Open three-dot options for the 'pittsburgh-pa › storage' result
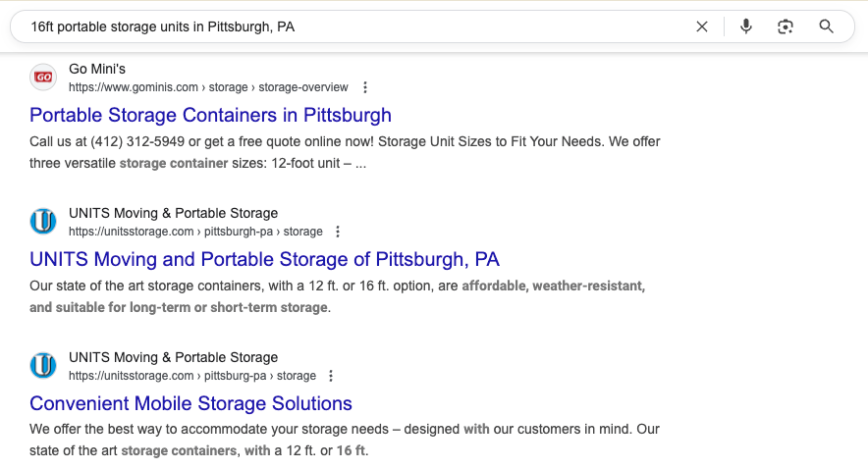The width and height of the screenshot is (868, 469). tap(338, 232)
